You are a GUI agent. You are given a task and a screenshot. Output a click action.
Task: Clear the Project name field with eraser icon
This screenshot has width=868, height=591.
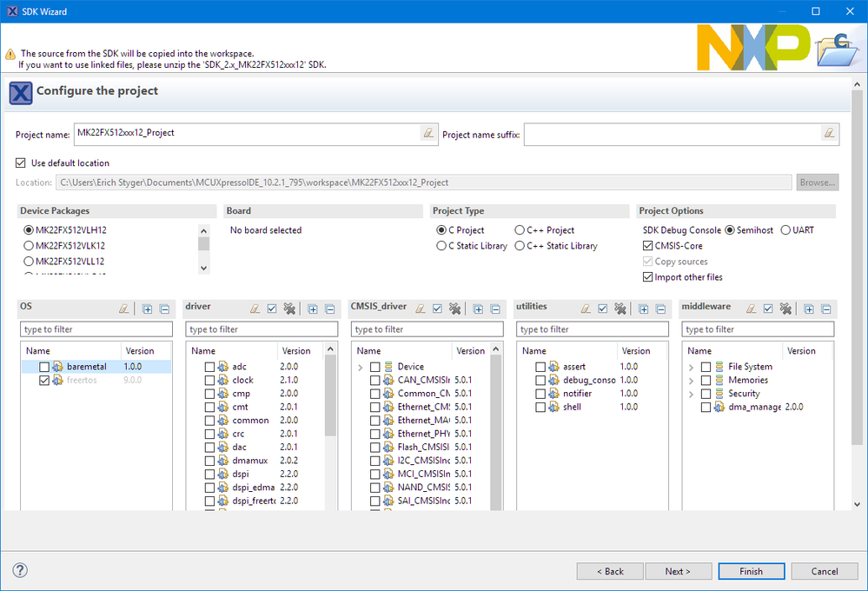[427, 134]
